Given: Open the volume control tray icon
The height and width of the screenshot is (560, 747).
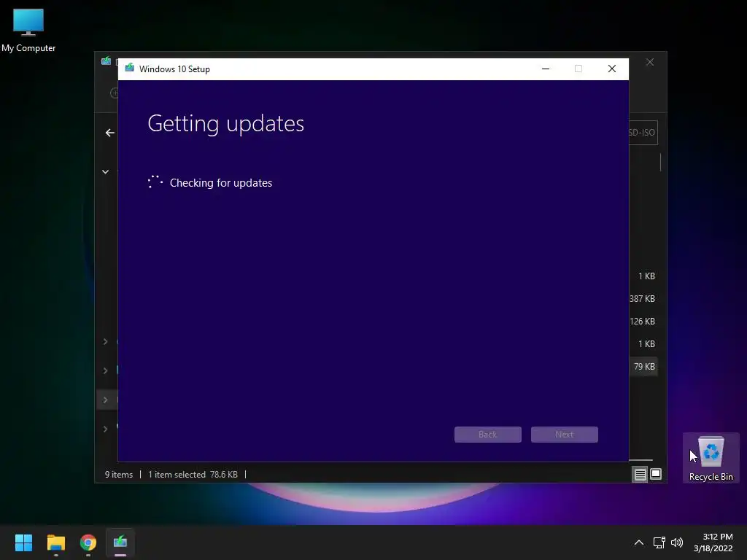Looking at the screenshot, I should tap(676, 542).
